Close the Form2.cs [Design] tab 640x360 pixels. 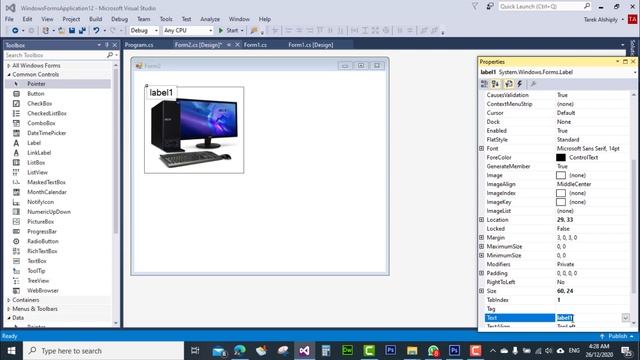(x=238, y=45)
